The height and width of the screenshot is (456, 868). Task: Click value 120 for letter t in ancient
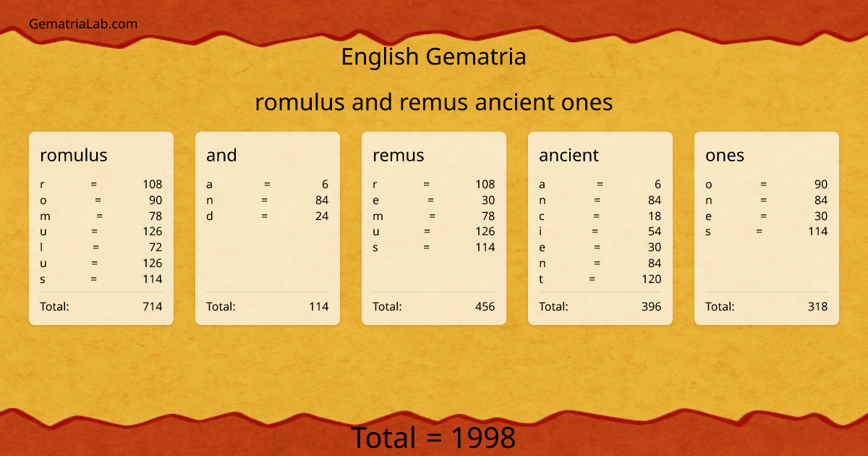tap(652, 279)
